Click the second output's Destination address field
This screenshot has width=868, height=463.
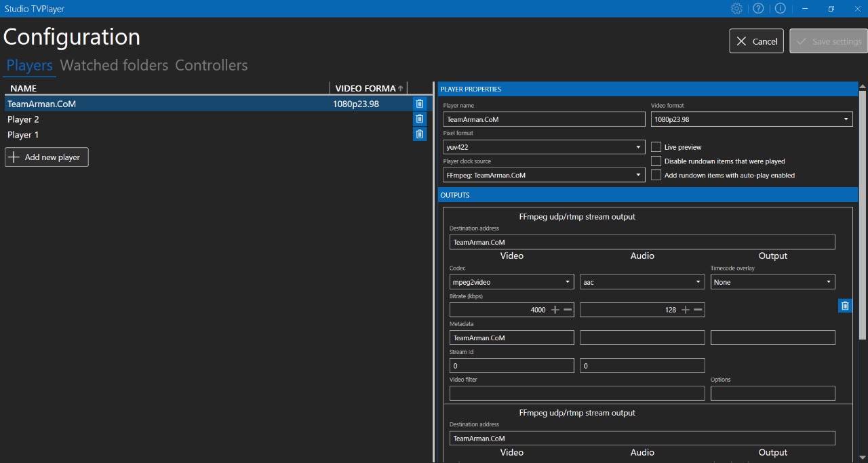pos(642,438)
